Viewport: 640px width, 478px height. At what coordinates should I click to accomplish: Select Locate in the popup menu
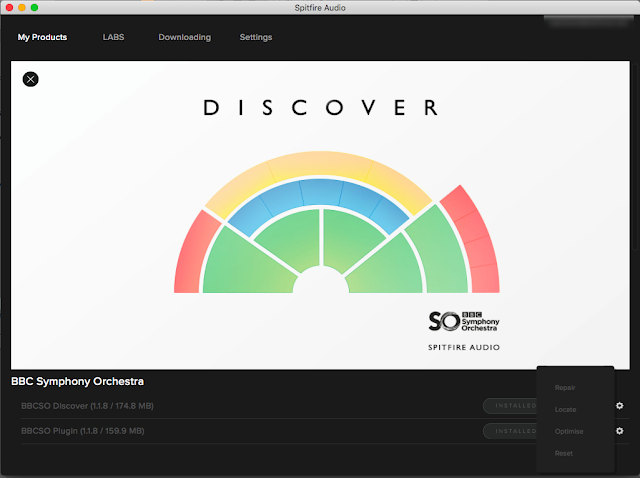point(565,409)
